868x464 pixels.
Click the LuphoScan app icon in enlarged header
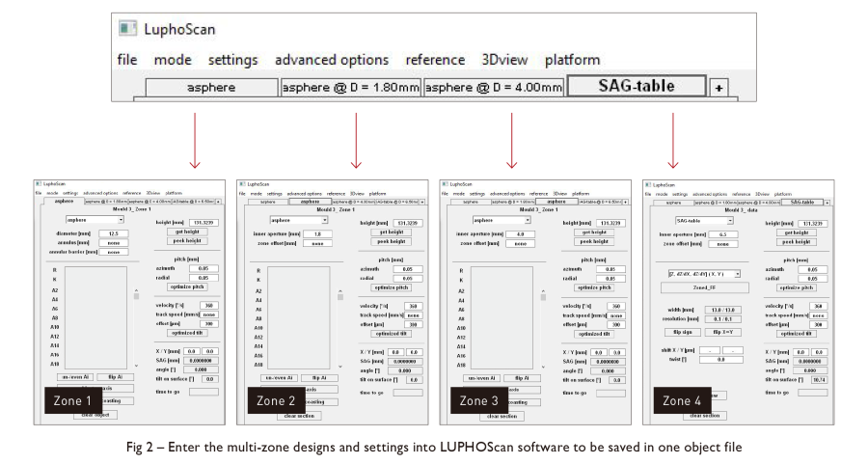point(127,28)
